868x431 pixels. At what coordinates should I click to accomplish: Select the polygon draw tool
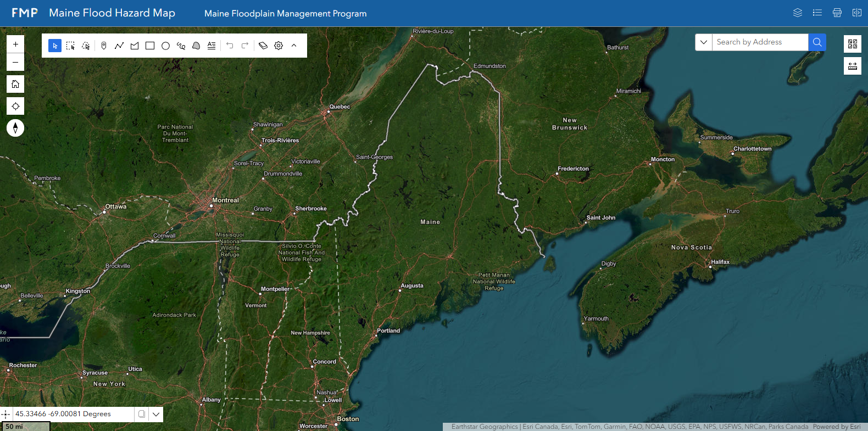point(135,46)
